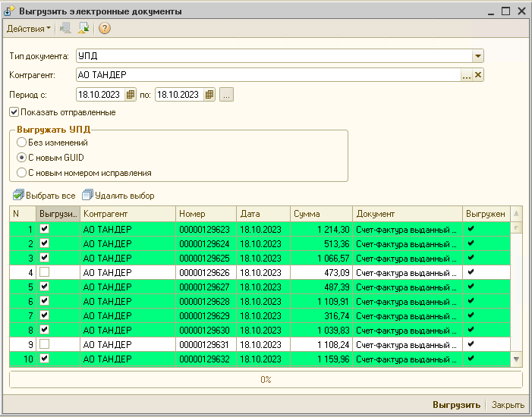Open period selection ellipsis button
532x417 pixels.
click(226, 95)
